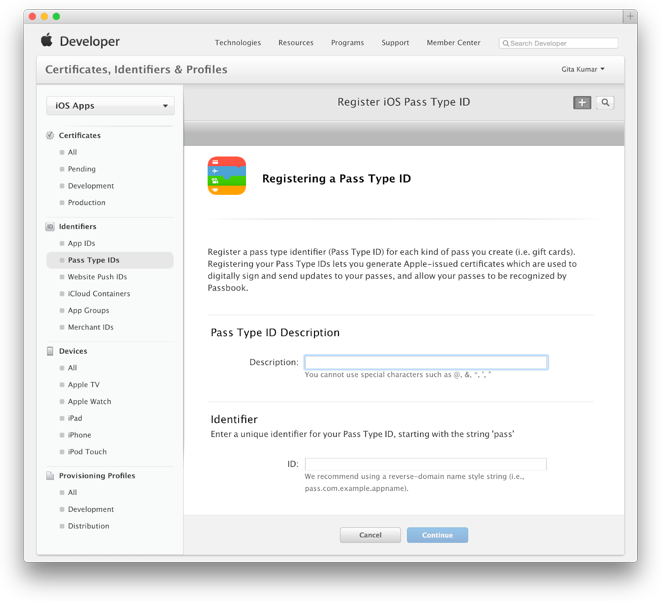Viewport: 661px width, 601px height.
Task: Open App Groups
Action: [88, 311]
